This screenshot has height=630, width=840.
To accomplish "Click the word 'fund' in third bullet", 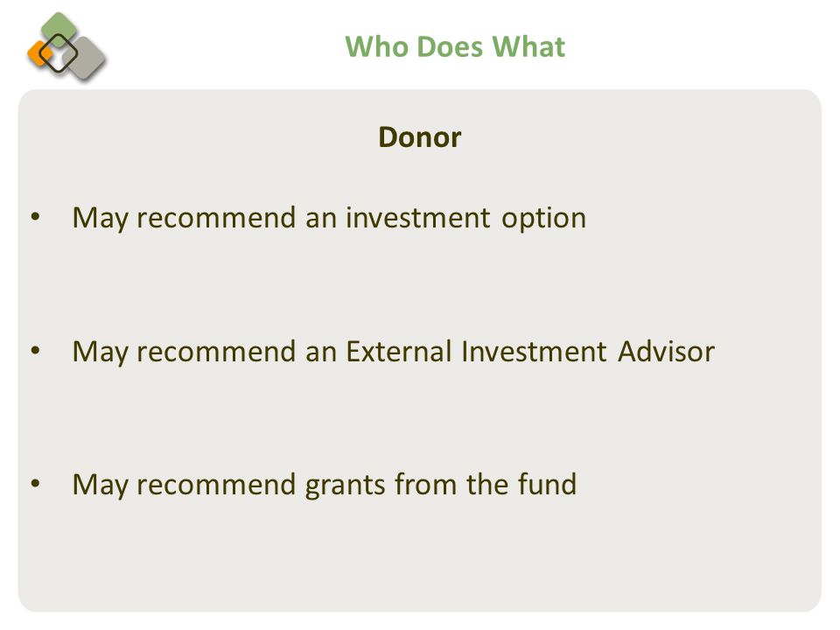I will click(547, 483).
